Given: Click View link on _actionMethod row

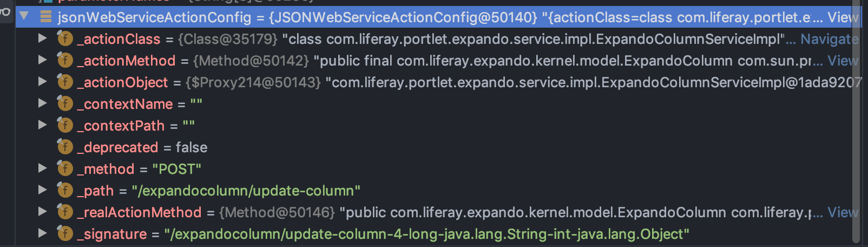Looking at the screenshot, I should click(841, 61).
